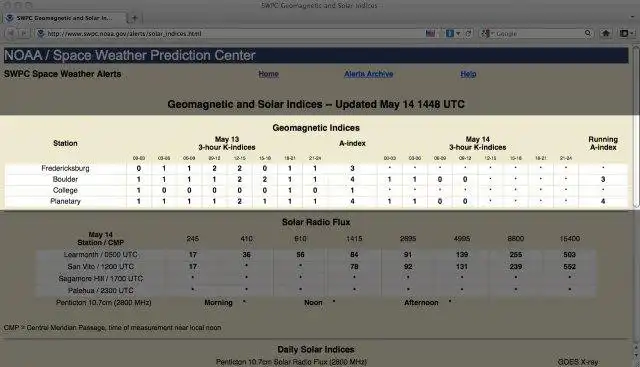The height and width of the screenshot is (367, 640).
Task: Select the College station row label
Action: pyautogui.click(x=65, y=190)
